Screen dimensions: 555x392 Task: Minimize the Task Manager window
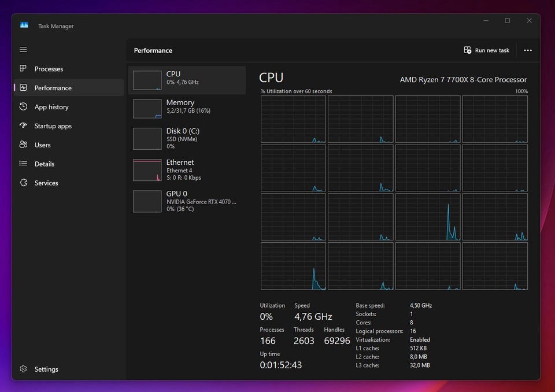(x=486, y=21)
